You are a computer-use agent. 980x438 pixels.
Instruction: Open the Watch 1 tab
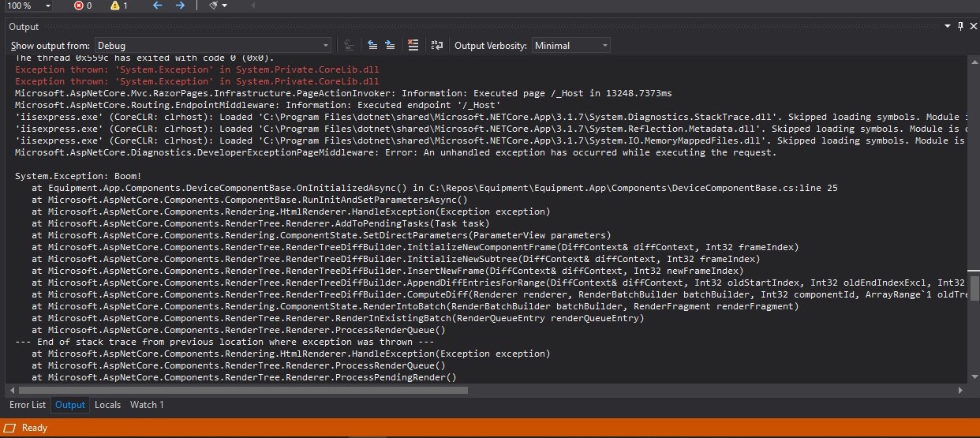coord(147,405)
